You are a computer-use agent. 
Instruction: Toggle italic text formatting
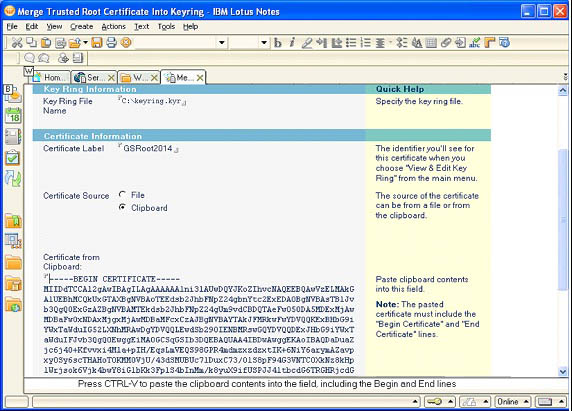[x=292, y=43]
